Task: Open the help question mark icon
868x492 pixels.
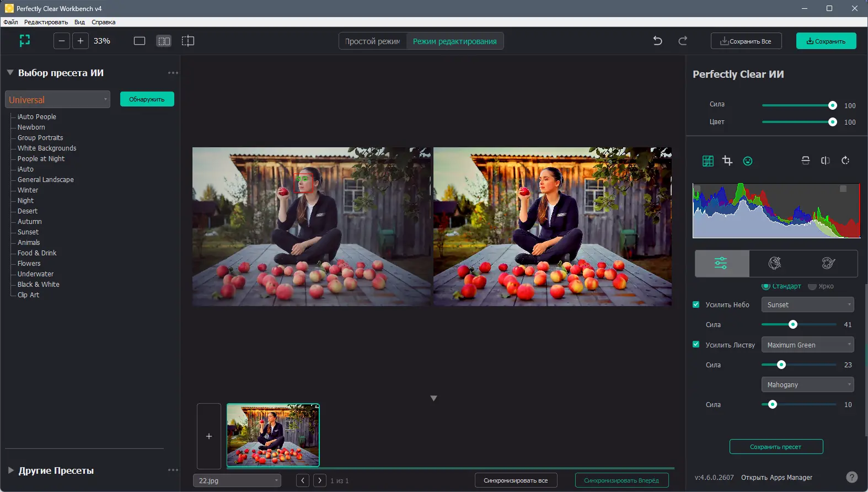Action: pyautogui.click(x=852, y=477)
